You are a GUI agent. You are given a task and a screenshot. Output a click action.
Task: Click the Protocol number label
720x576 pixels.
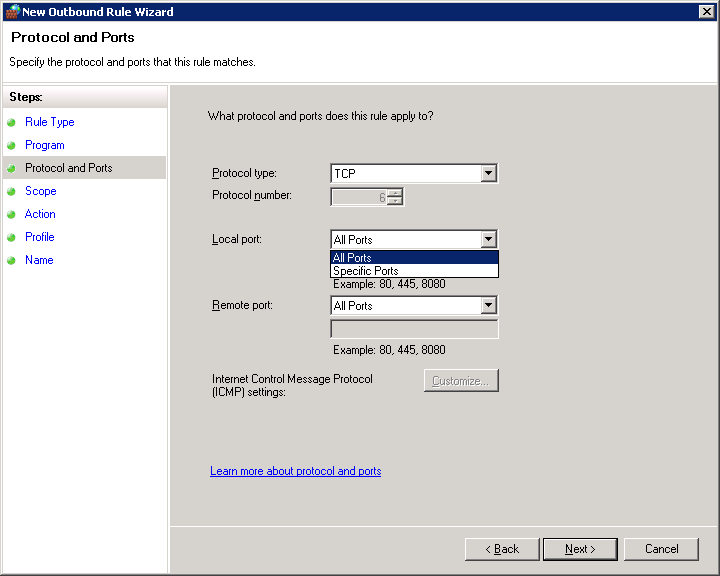[x=252, y=195]
